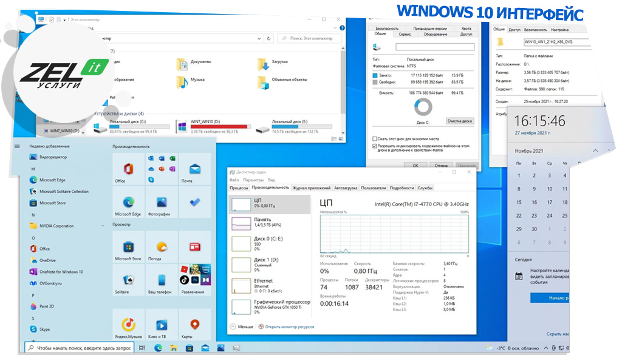Click the Очистка диска button
This screenshot has height=364, width=622.
[460, 121]
